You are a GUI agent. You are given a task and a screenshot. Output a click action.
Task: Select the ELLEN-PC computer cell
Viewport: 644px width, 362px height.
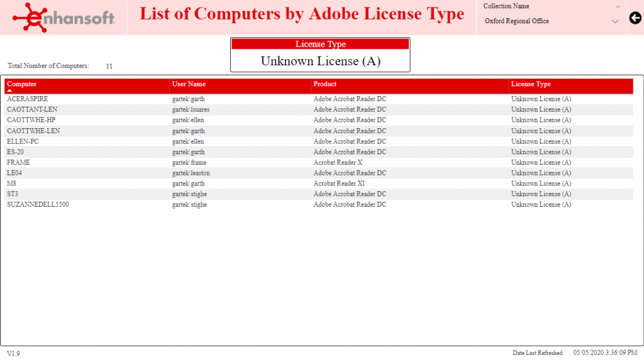click(x=23, y=141)
